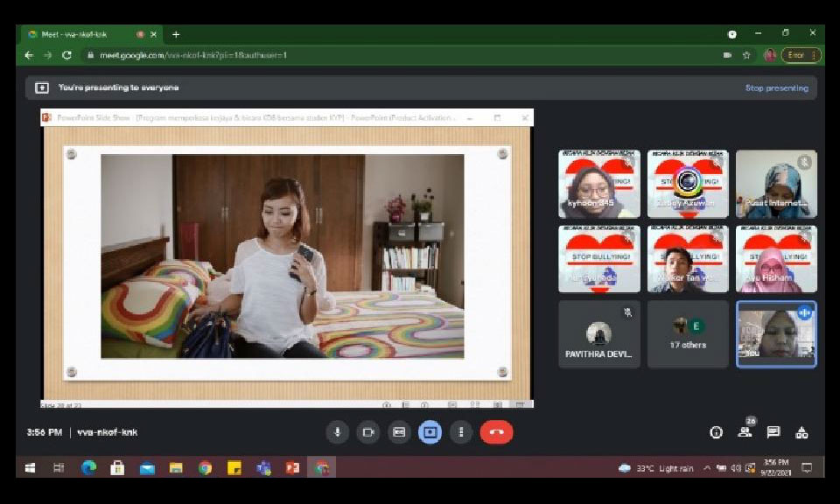The height and width of the screenshot is (504, 840).
Task: Mute the microphone in Meet
Action: click(338, 432)
